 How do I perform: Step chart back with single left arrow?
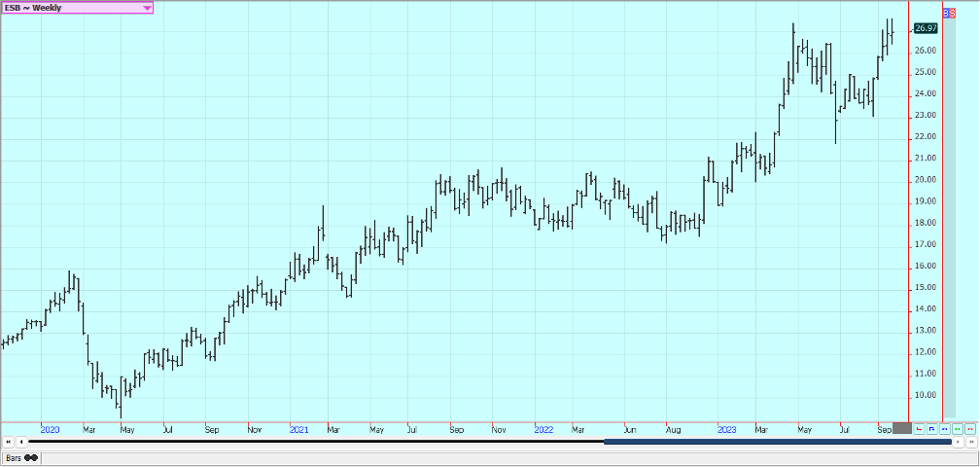21,442
